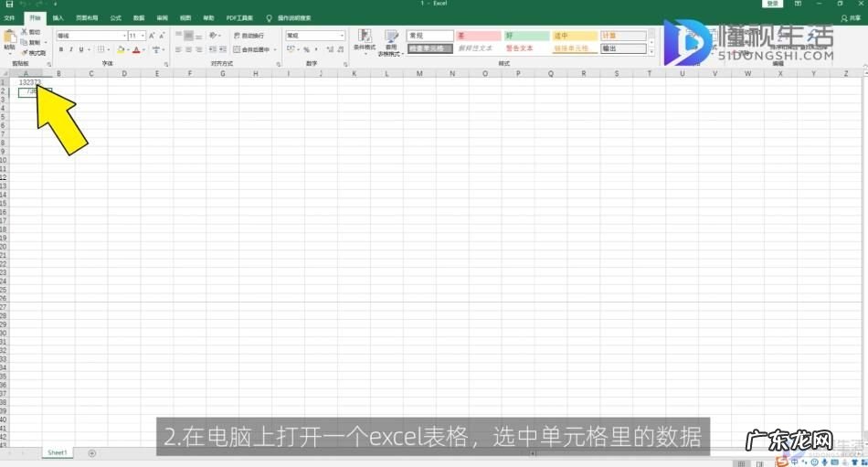Enable Wrap Text (自动换行)
868x467 pixels.
[x=249, y=36]
